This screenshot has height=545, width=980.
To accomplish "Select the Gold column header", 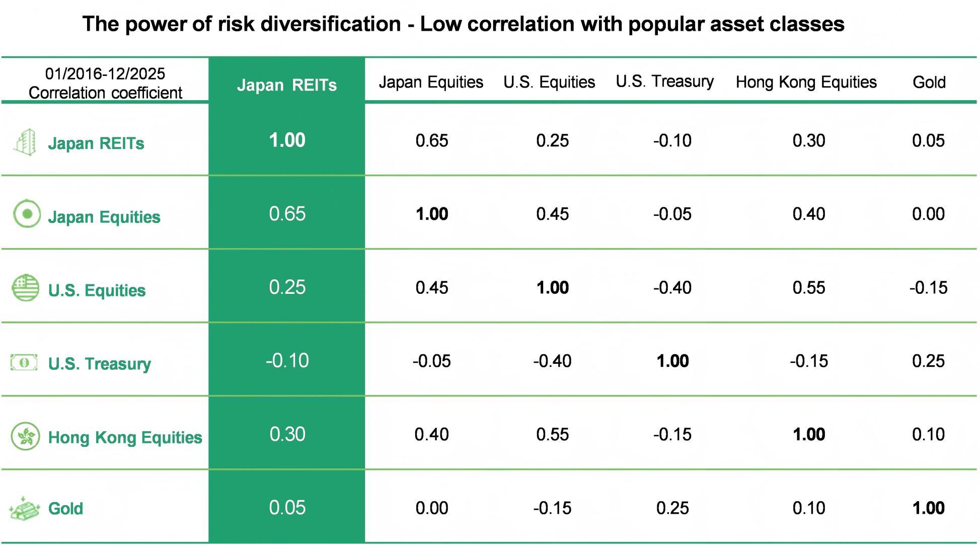I will click(x=929, y=82).
